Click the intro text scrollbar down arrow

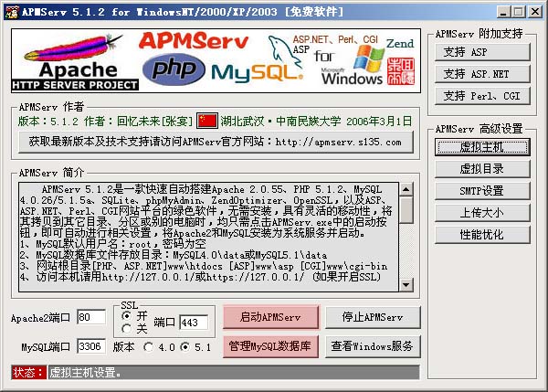406,285
